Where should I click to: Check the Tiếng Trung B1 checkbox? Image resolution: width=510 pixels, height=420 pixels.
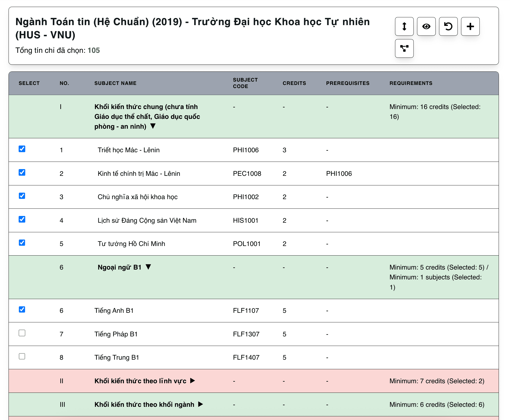click(22, 356)
